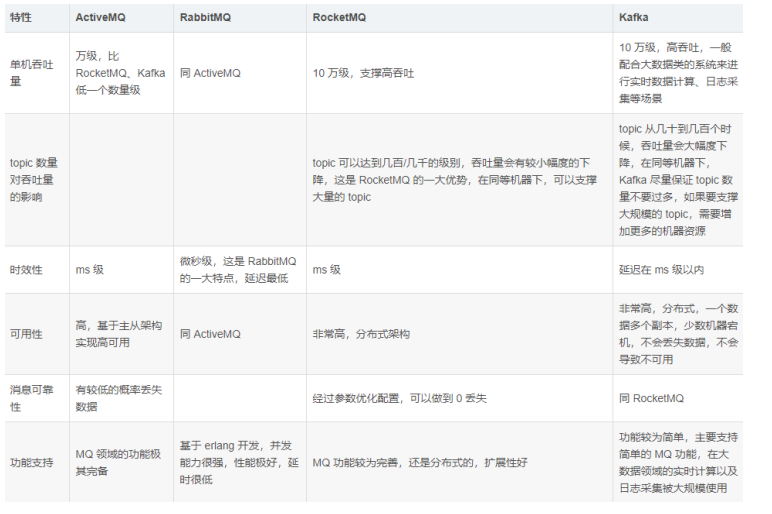Select the ActiveMQ 万级 throughput cell
The height and width of the screenshot is (514, 772).
(x=120, y=73)
